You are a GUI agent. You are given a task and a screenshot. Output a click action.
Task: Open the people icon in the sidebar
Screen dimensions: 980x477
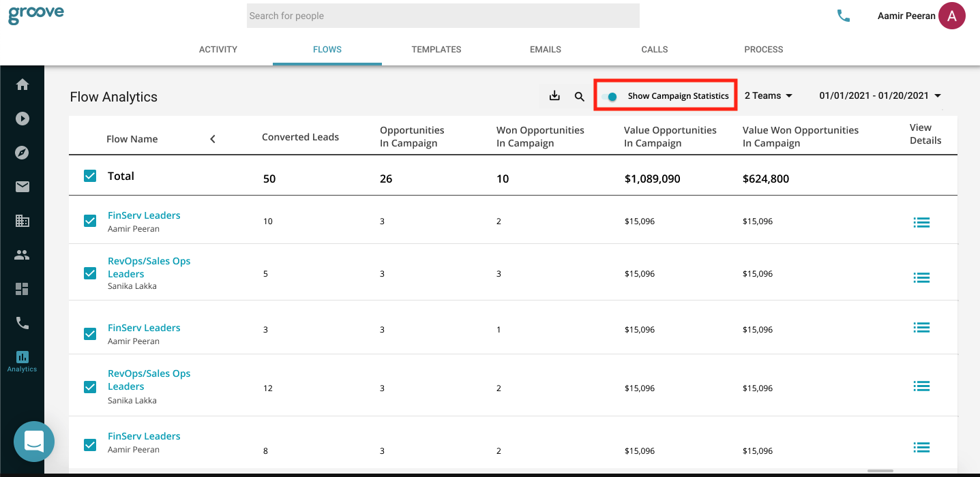tap(23, 256)
